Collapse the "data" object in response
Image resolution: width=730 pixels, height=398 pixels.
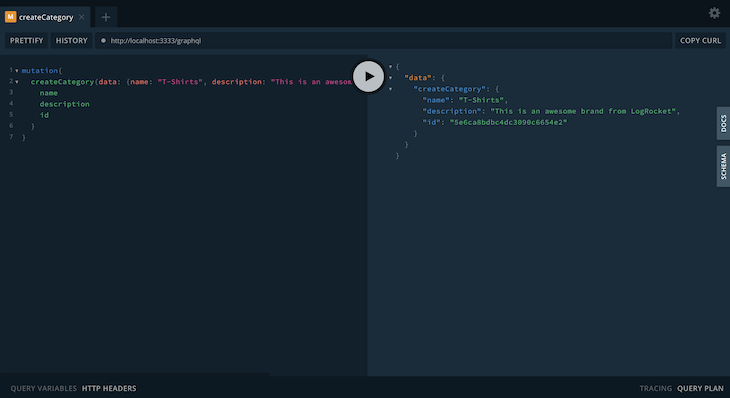tap(391, 78)
